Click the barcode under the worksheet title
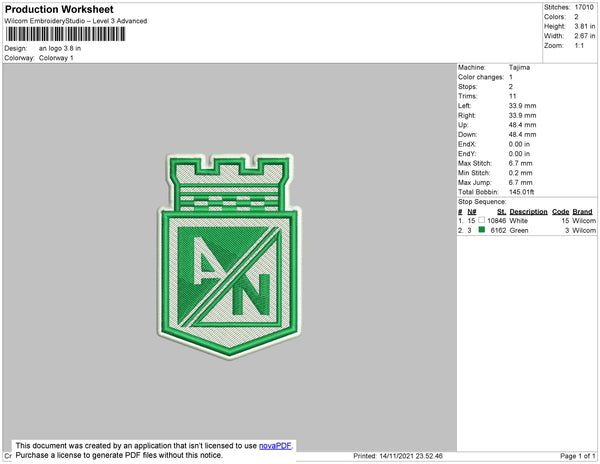The image size is (600, 464). tap(65, 34)
